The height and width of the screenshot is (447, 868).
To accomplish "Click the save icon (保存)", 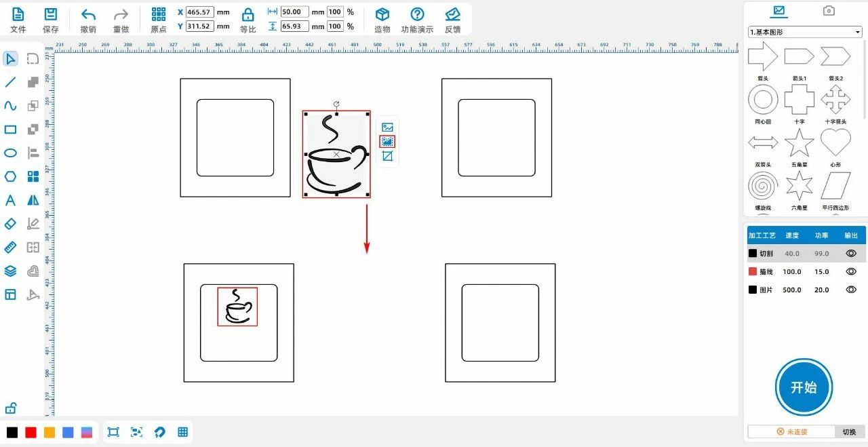I will pyautogui.click(x=50, y=15).
